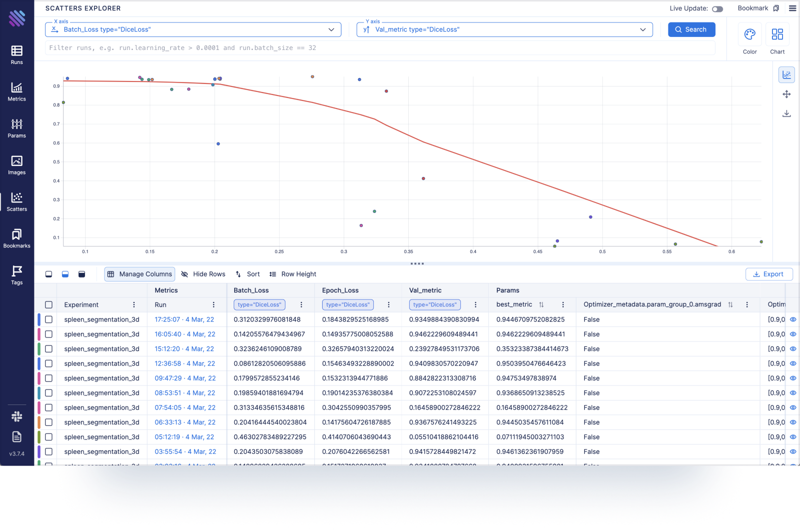Open the Tags page
Viewport: 800px width, 532px height.
[17, 275]
